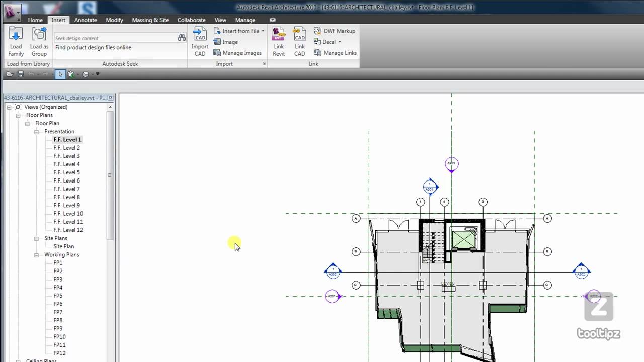Click the project browser vertical scrollbar
Image resolution: width=644 pixels, height=362 pixels.
(x=110, y=175)
